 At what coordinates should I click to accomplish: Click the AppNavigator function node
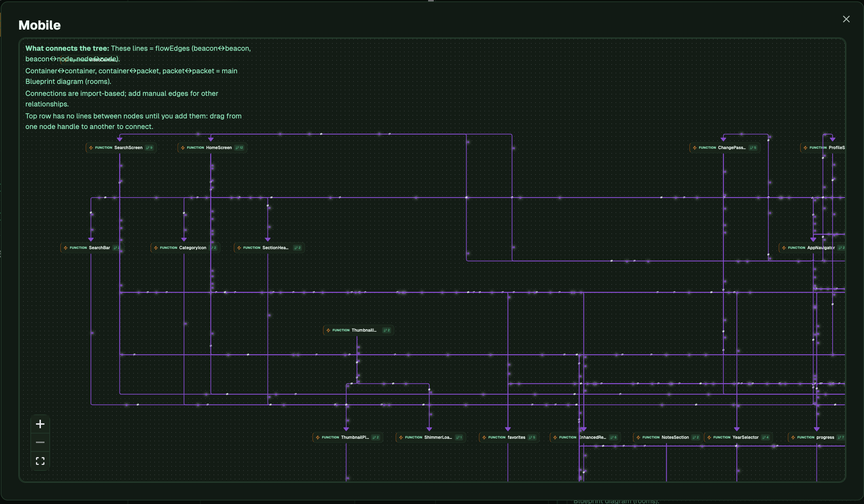click(813, 248)
